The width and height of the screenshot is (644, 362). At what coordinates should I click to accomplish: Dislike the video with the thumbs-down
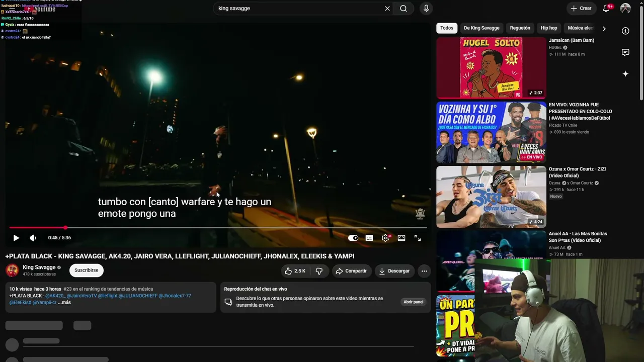(319, 271)
